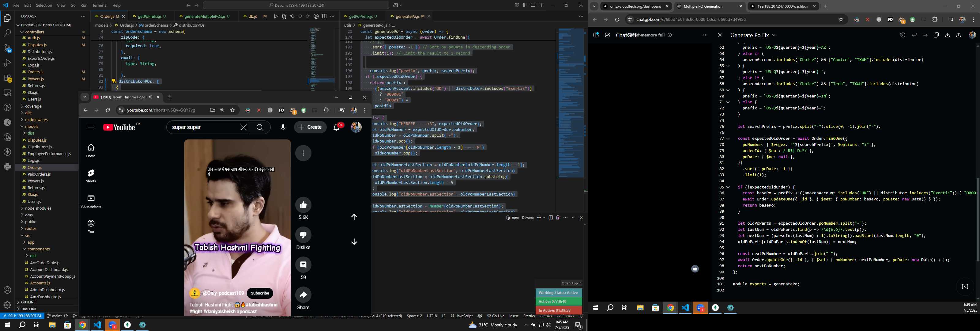Viewport: 980px width, 331px height.
Task: Open YouTube notifications bell
Action: click(337, 127)
